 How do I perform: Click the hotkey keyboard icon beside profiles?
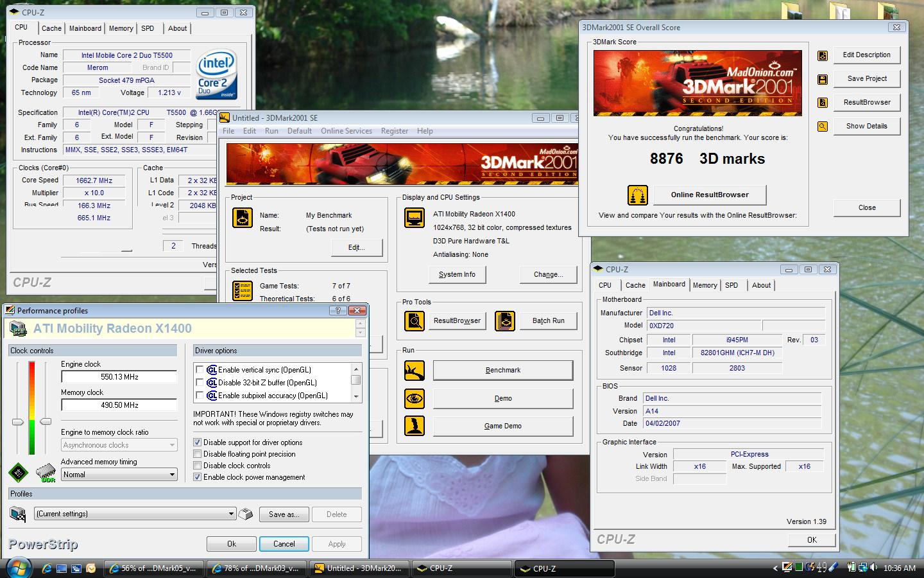[x=246, y=514]
